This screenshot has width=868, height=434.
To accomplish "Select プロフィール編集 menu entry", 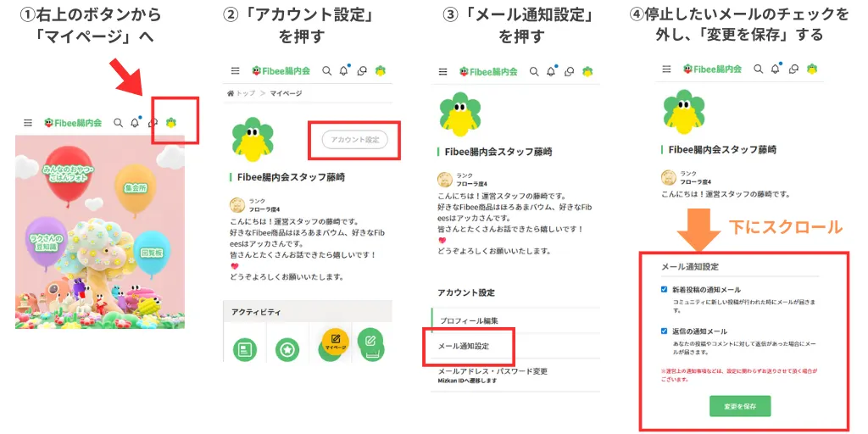I will click(x=469, y=320).
